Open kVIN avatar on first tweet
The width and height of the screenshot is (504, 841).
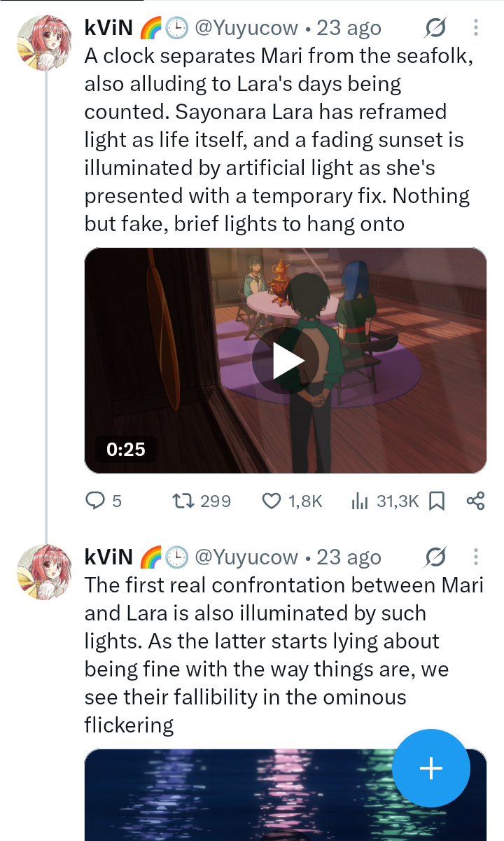(45, 43)
